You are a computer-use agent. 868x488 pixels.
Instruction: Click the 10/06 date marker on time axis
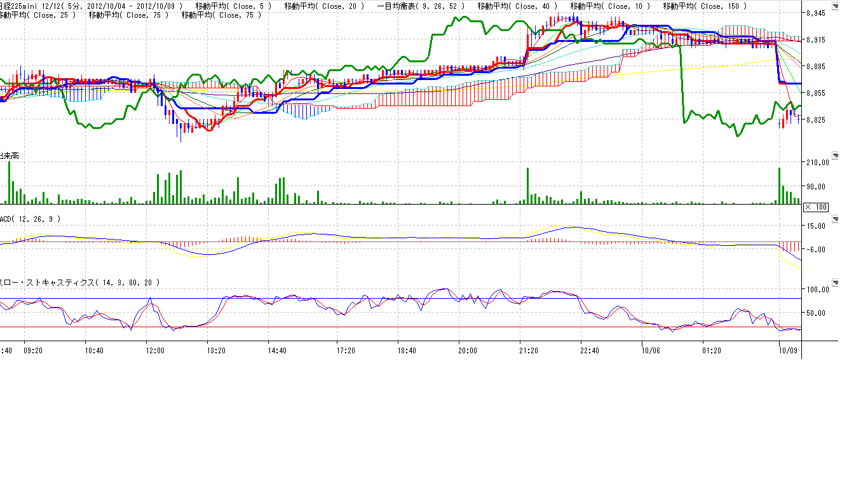651,350
